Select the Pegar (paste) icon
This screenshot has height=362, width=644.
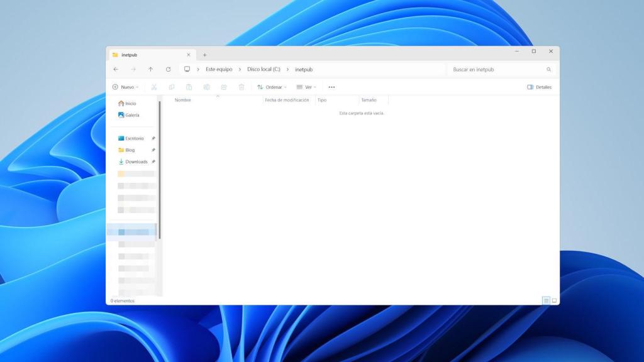coord(189,87)
